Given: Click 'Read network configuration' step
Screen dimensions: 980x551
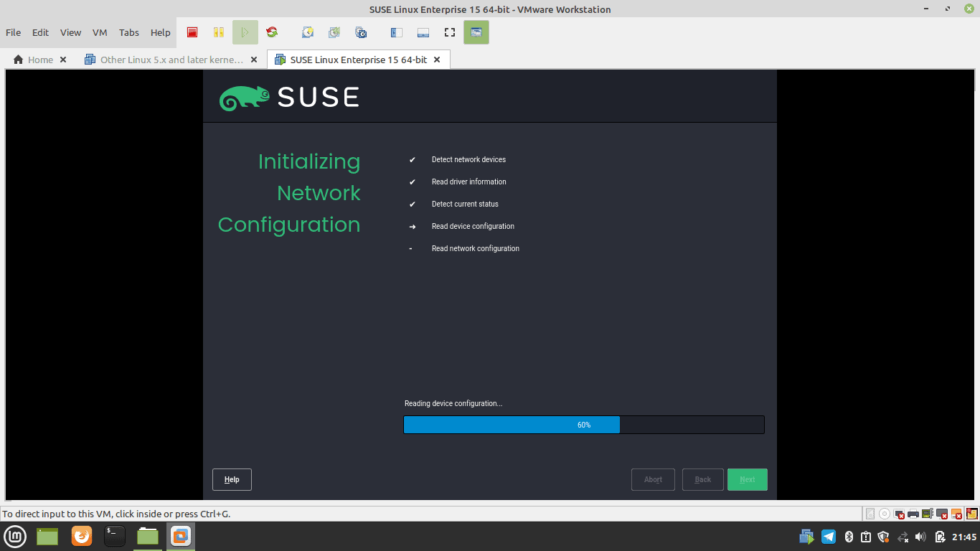Looking at the screenshot, I should point(476,248).
